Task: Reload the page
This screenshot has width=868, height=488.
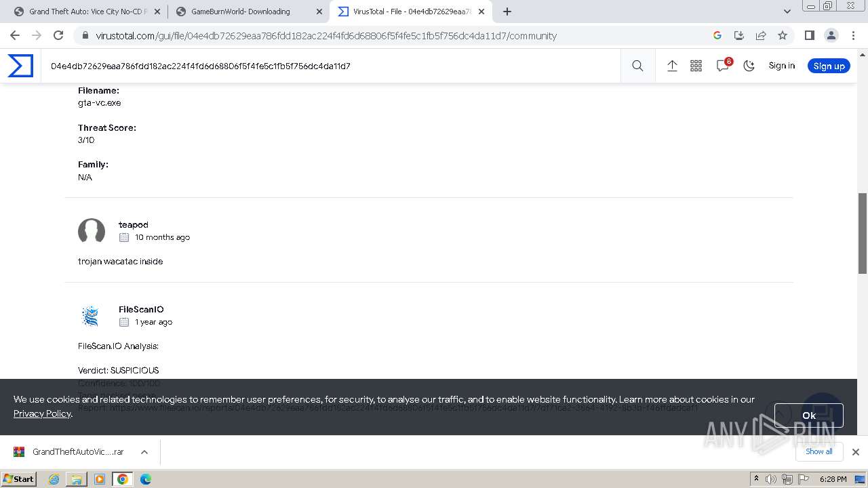Action: 58,35
